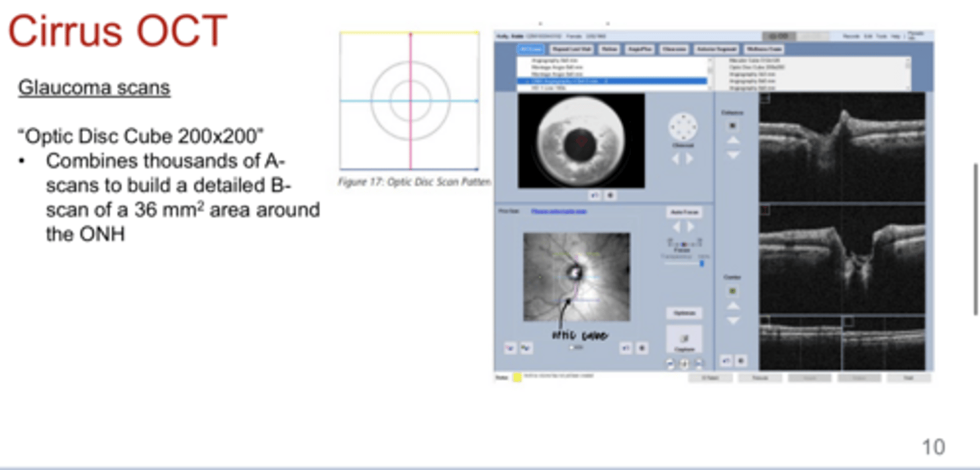Click the top OCT B-scan image
Screen dimensions: 980x470
point(842,147)
